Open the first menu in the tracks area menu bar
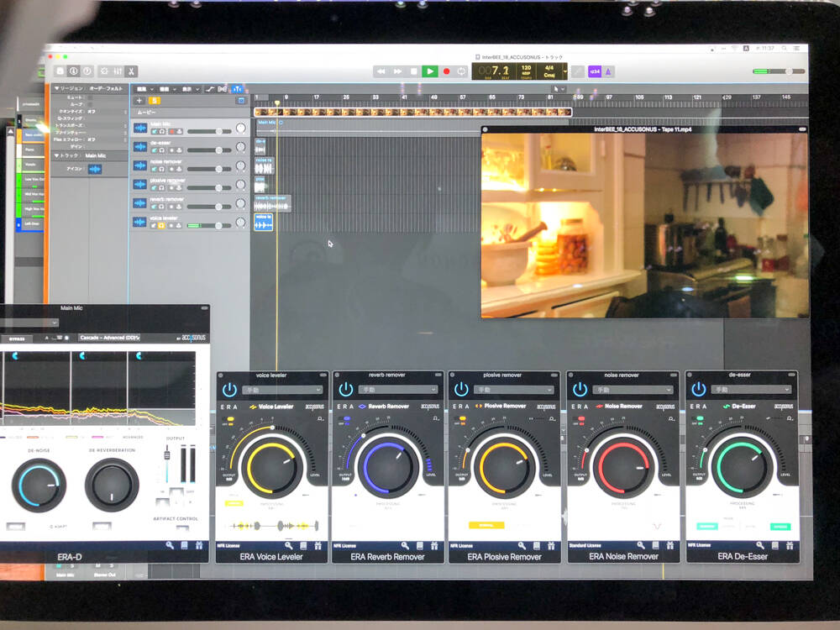Image resolution: width=840 pixels, height=630 pixels. 144,89
